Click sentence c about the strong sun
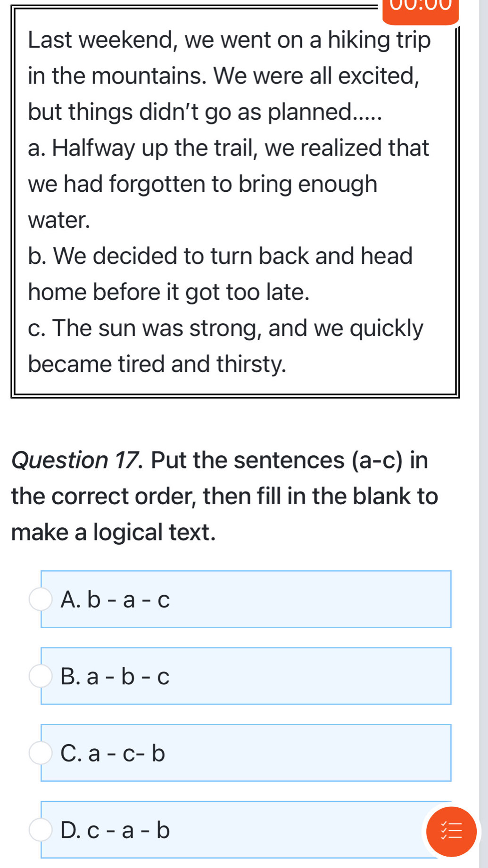 click(226, 346)
